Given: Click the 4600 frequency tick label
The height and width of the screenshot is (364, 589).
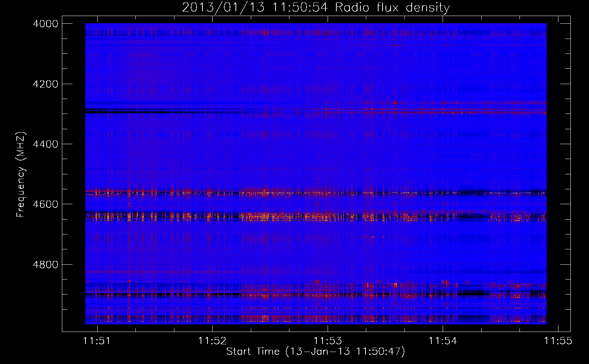Looking at the screenshot, I should click(46, 204).
